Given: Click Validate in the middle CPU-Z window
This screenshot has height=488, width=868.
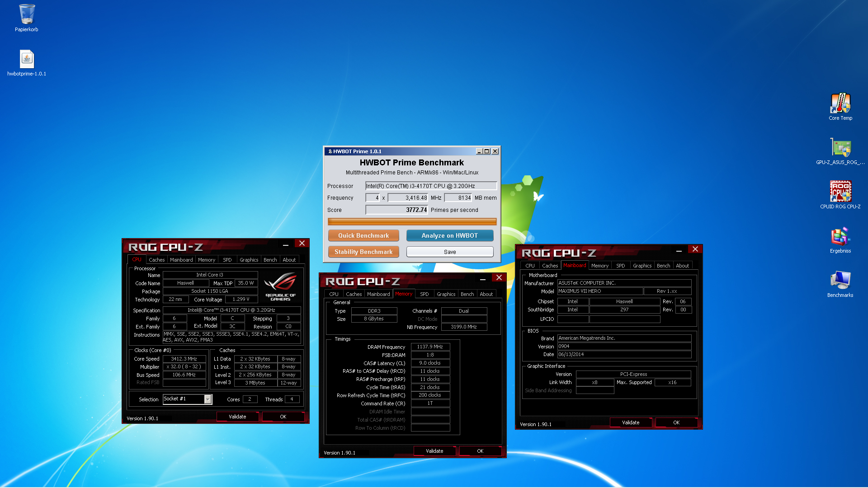Looking at the screenshot, I should coord(434,451).
